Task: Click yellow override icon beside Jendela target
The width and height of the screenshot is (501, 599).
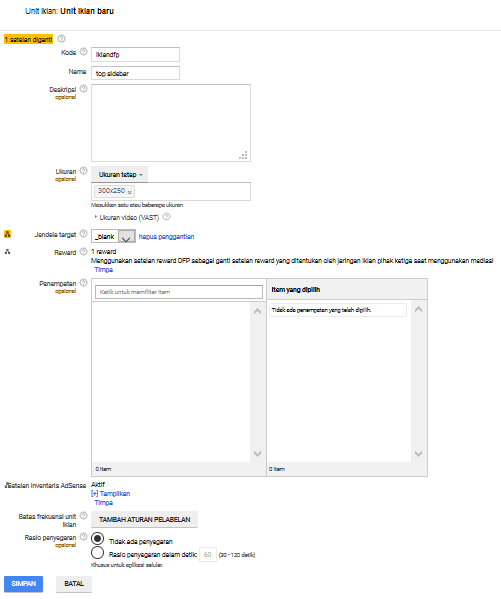Action: tap(7, 234)
